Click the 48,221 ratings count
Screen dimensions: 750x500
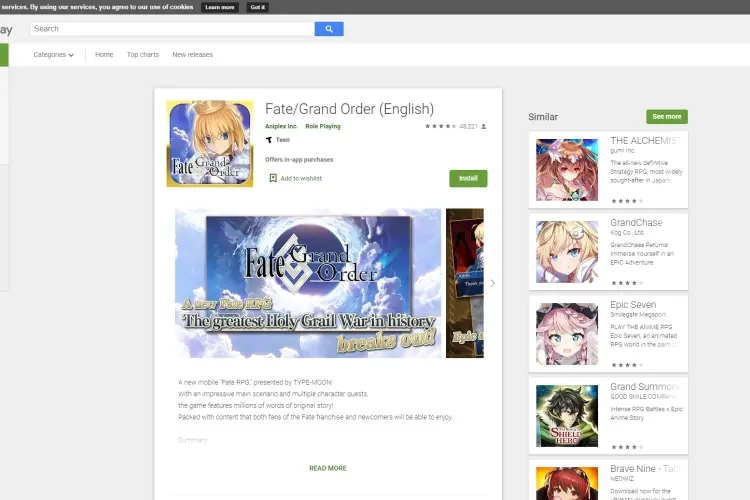[x=468, y=126]
